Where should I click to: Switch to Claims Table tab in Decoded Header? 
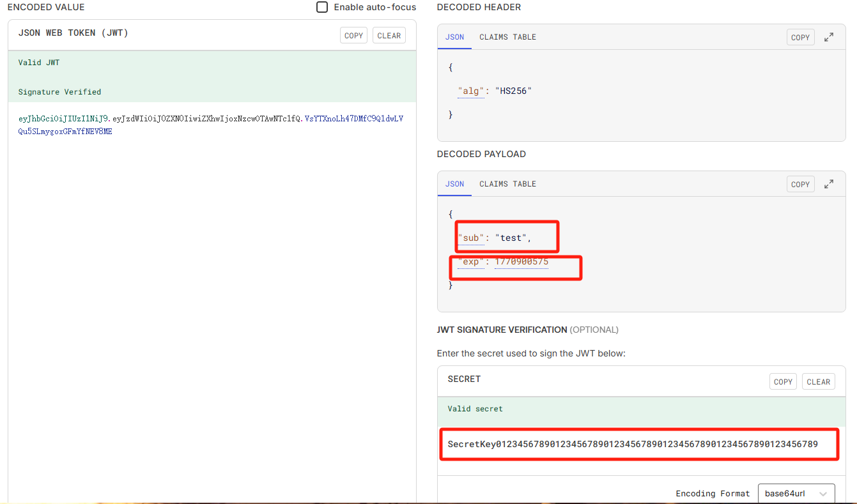tap(507, 37)
